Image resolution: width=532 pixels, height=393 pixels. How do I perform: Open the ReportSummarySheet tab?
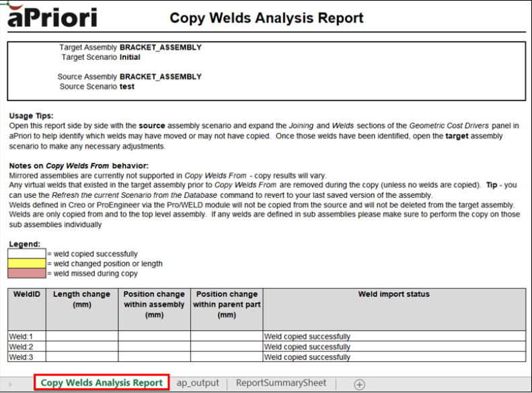click(x=280, y=383)
